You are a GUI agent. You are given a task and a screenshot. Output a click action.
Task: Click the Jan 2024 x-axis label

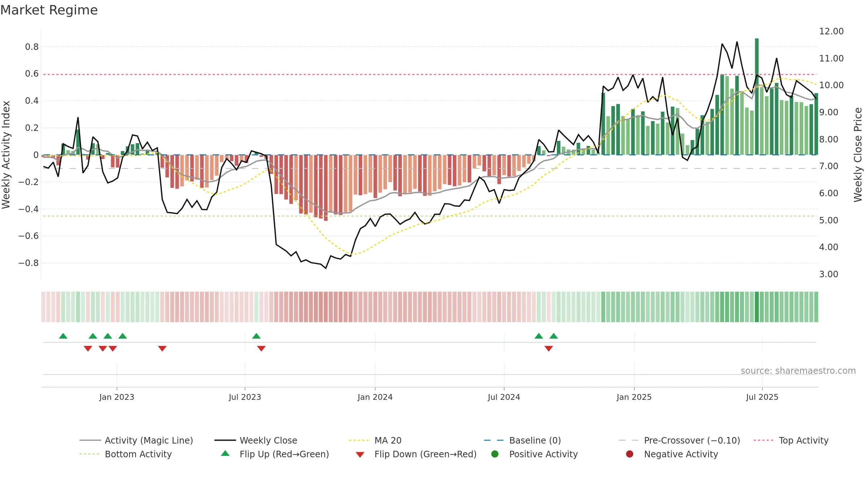[375, 397]
